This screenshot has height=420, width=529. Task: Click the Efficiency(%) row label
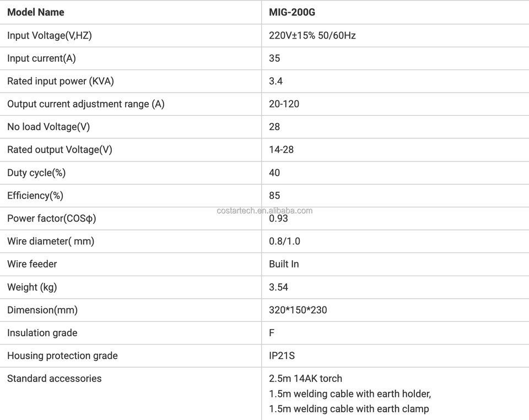[35, 196]
